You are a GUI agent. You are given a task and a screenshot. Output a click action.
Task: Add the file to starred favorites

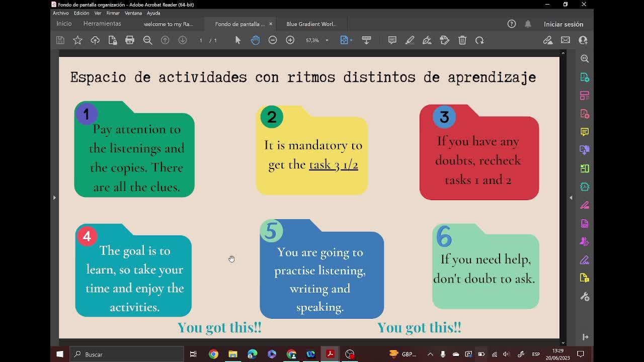77,40
